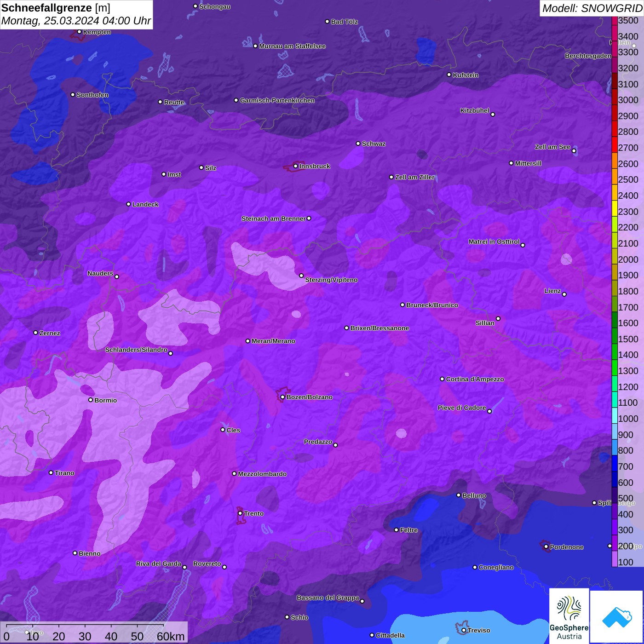Click the 'Rovereto' map label
644x644 pixels.
coord(207,564)
